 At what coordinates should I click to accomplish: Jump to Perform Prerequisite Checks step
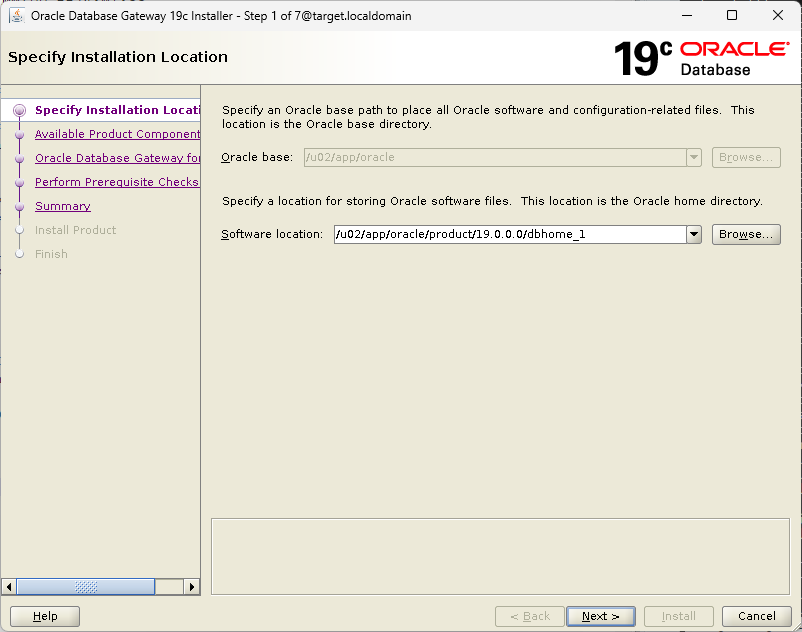point(117,182)
